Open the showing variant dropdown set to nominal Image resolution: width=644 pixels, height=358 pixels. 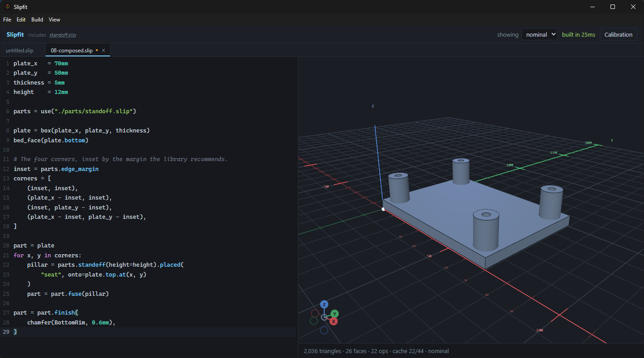539,34
